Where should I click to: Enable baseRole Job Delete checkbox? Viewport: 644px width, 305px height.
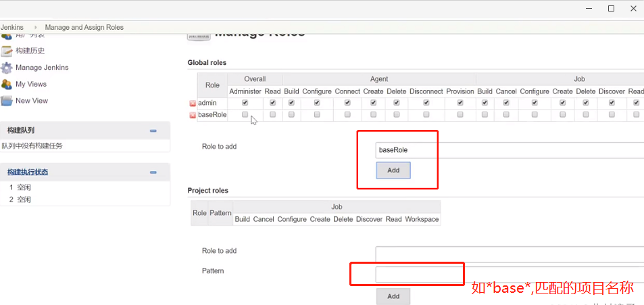(586, 115)
